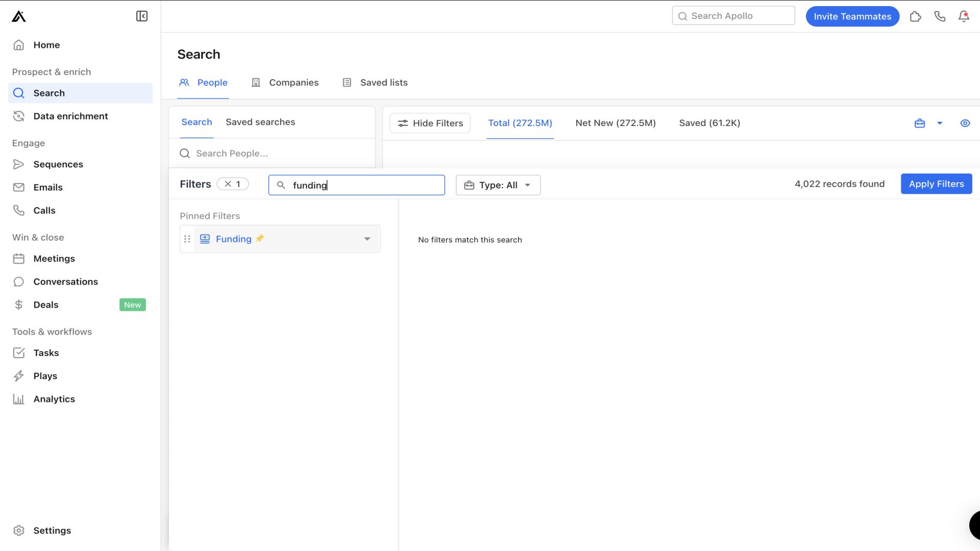This screenshot has height=551, width=980.
Task: Open Search in the sidebar
Action: [x=80, y=93]
